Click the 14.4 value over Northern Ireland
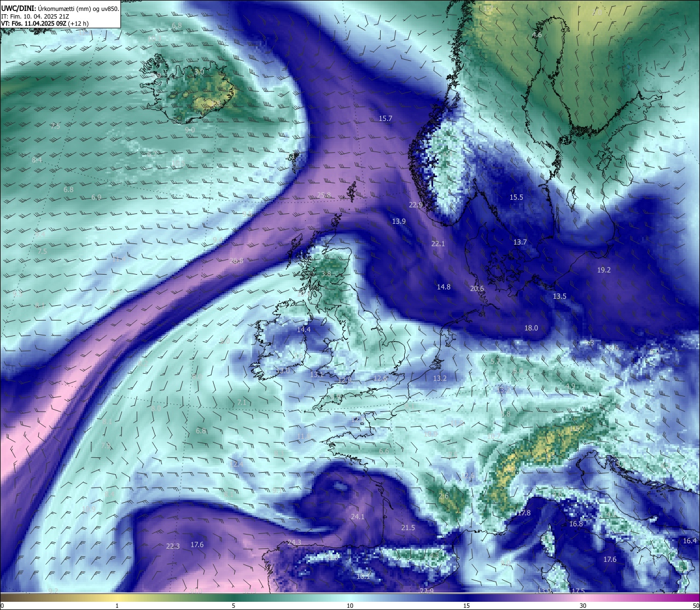The image size is (700, 610). click(304, 329)
